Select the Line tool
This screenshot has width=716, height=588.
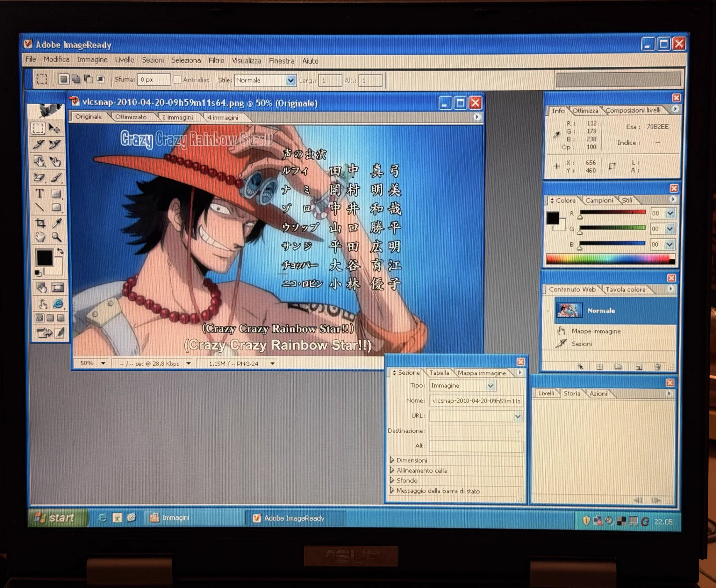tap(40, 207)
